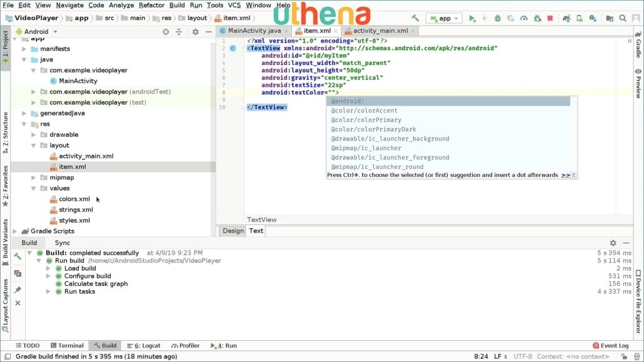Click the >> link in completion hint
Image resolution: width=644 pixels, height=362 pixels.
566,175
